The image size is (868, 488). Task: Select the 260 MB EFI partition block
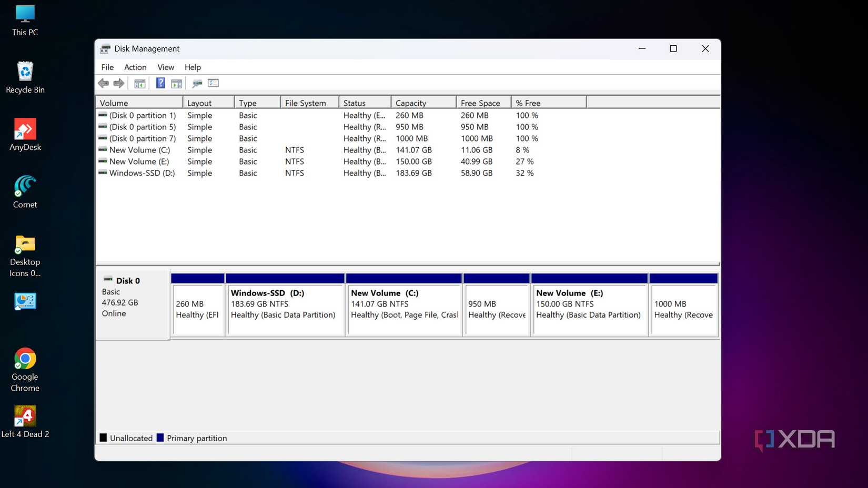198,304
